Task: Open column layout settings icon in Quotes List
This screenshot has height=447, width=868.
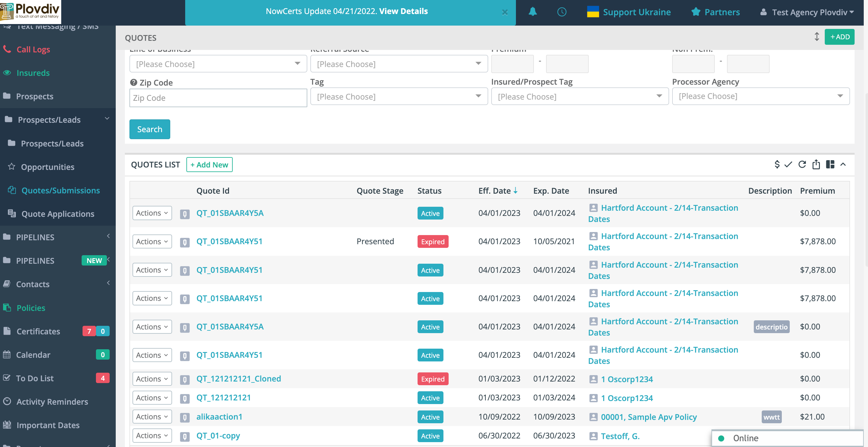Action: [830, 165]
